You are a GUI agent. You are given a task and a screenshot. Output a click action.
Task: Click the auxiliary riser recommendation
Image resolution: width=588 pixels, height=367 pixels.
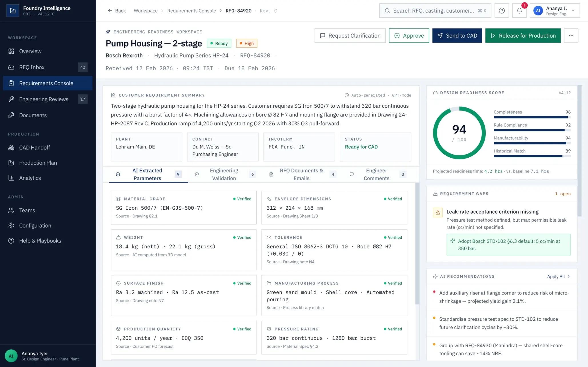click(x=502, y=297)
